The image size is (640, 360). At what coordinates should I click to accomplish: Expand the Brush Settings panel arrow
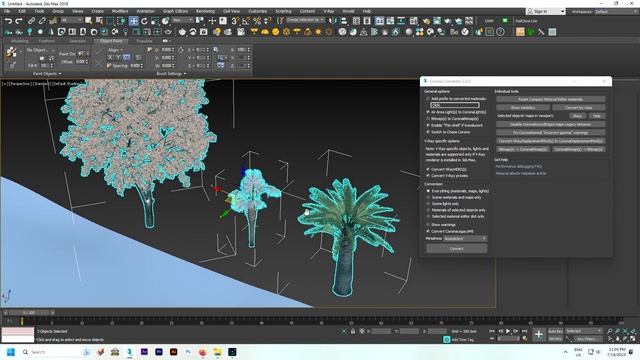185,74
